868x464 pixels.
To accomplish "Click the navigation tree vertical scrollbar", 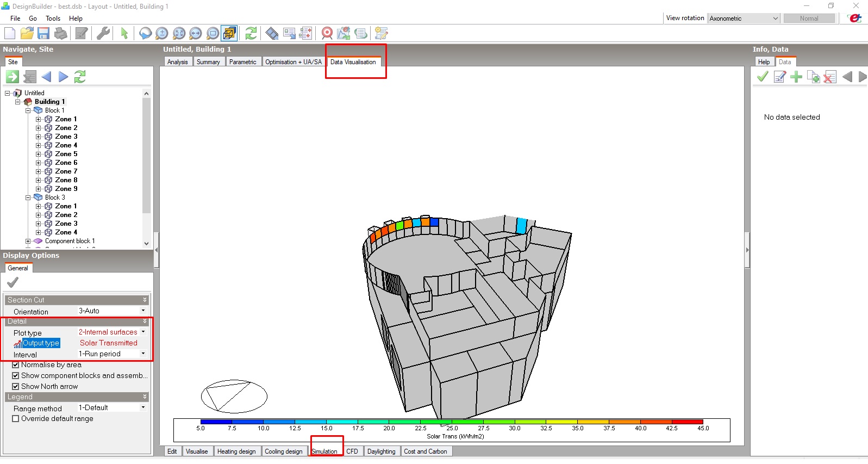I will click(146, 169).
